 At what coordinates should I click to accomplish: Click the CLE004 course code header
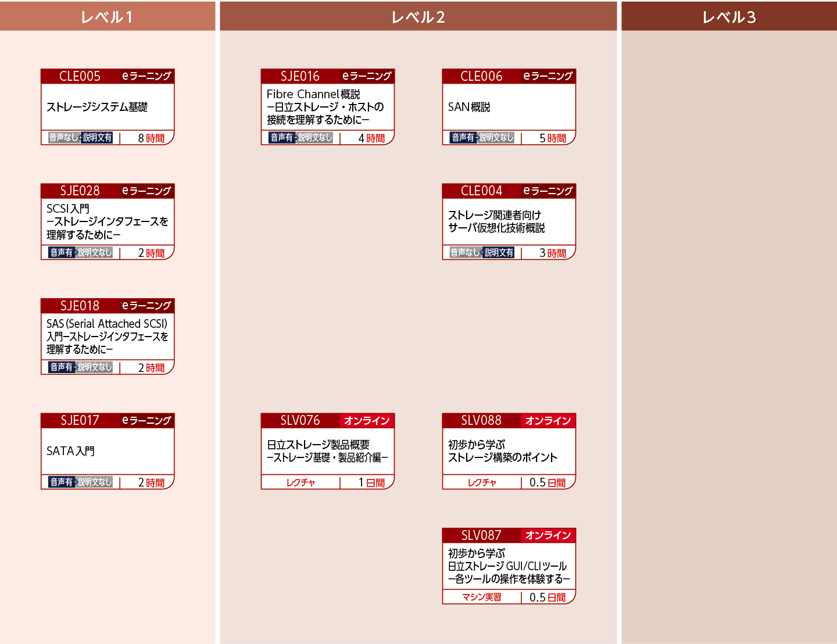coord(481,191)
